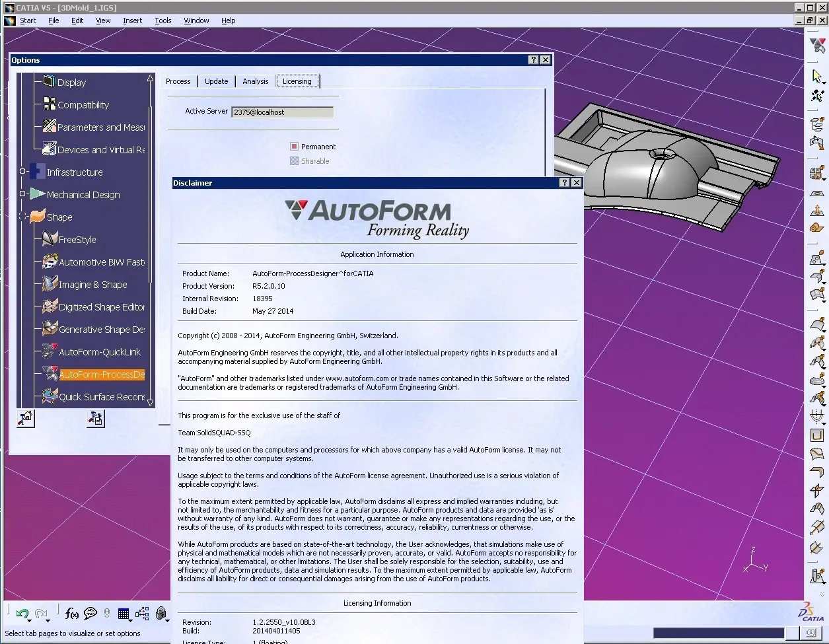Select Devices and Virtual Reality tree item

point(101,150)
